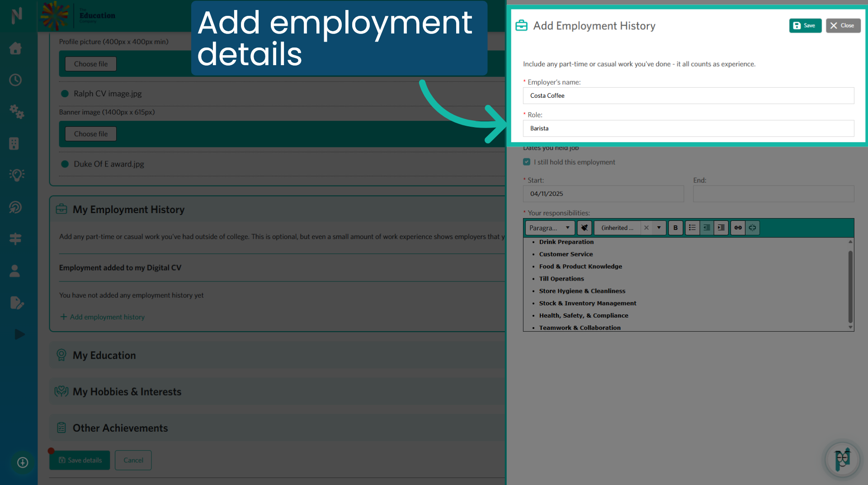Save the employment history entry
This screenshot has height=485, width=868.
pyautogui.click(x=805, y=25)
